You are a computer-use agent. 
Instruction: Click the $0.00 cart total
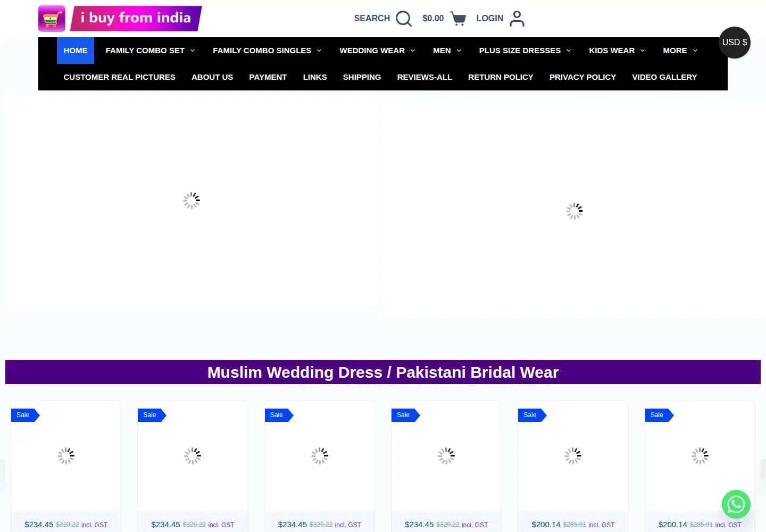click(433, 19)
